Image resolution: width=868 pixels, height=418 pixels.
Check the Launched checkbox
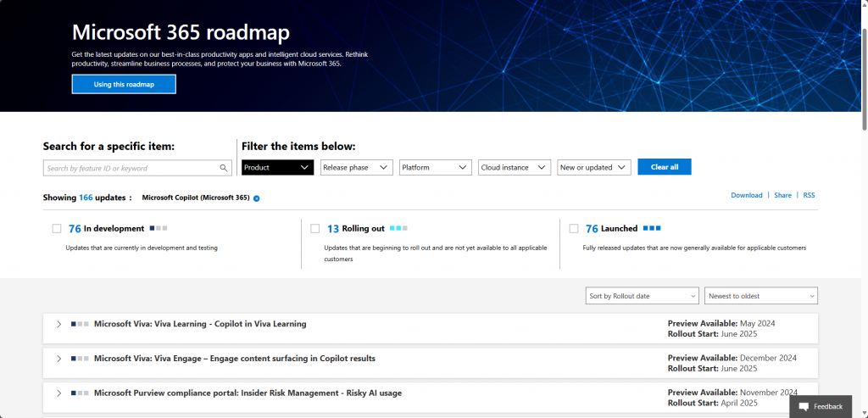(x=574, y=229)
